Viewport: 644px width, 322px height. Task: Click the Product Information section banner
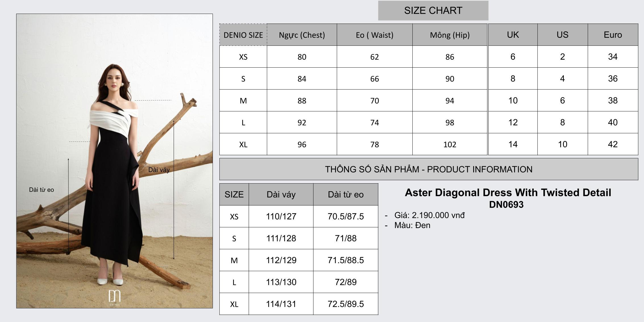coord(429,169)
